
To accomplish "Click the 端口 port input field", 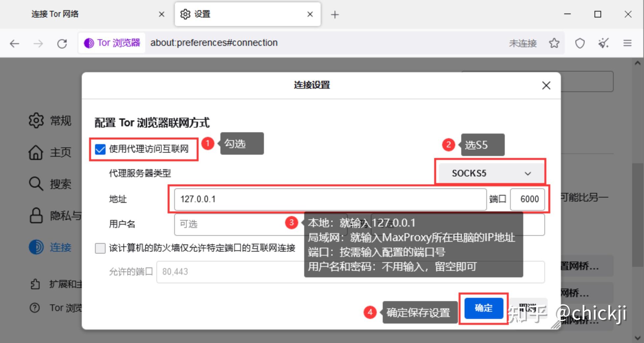I will tap(527, 199).
